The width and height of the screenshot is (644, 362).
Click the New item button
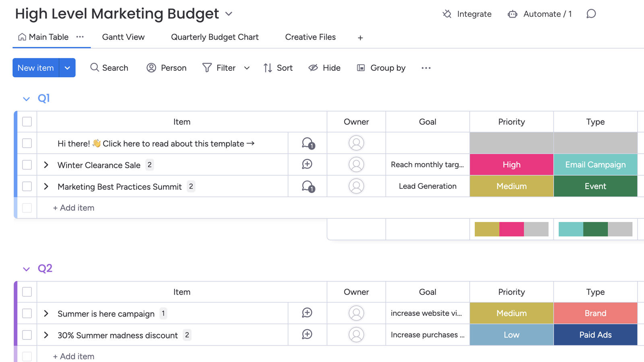click(36, 68)
